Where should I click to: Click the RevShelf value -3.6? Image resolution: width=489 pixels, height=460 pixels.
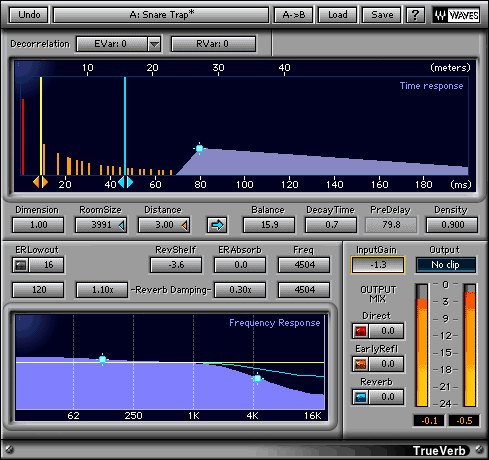click(x=176, y=265)
